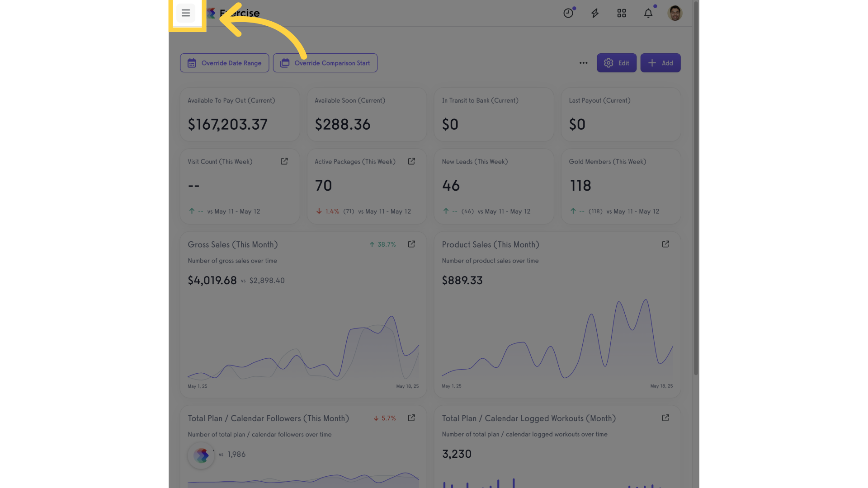Click the New Leads count card
The image size is (868, 488).
(494, 186)
